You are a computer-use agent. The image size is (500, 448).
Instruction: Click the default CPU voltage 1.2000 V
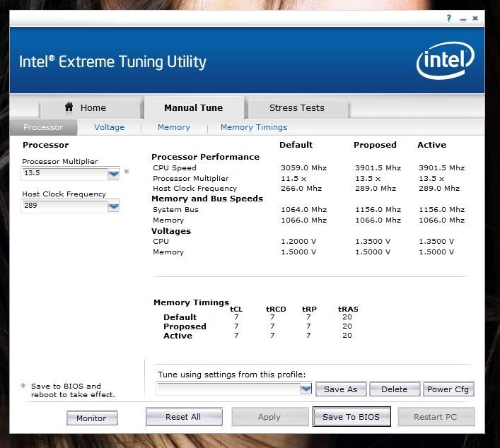click(298, 242)
